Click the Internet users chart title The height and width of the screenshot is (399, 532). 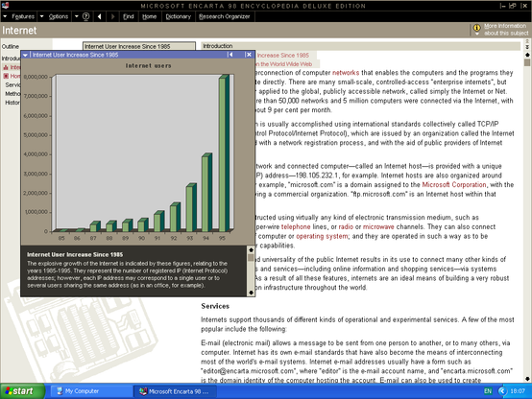(148, 66)
